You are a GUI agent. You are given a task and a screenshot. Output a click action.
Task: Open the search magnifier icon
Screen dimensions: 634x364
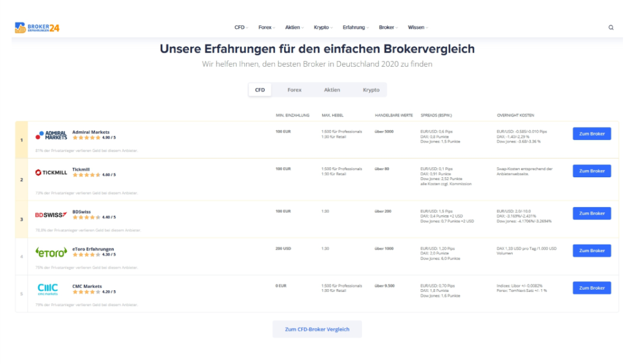[611, 28]
